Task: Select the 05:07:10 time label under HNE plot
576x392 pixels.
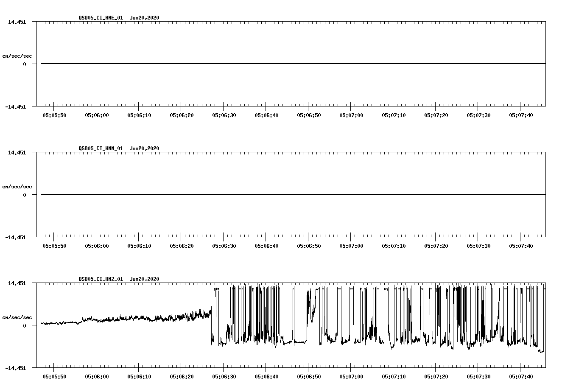Action: point(394,115)
